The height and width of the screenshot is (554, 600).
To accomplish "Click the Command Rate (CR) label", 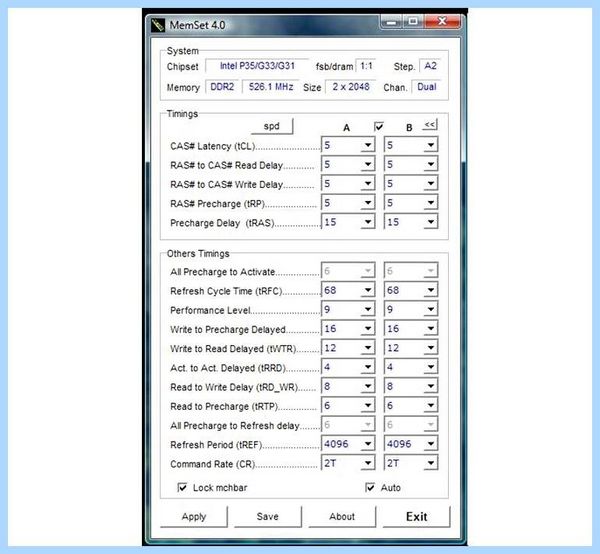I will click(212, 464).
